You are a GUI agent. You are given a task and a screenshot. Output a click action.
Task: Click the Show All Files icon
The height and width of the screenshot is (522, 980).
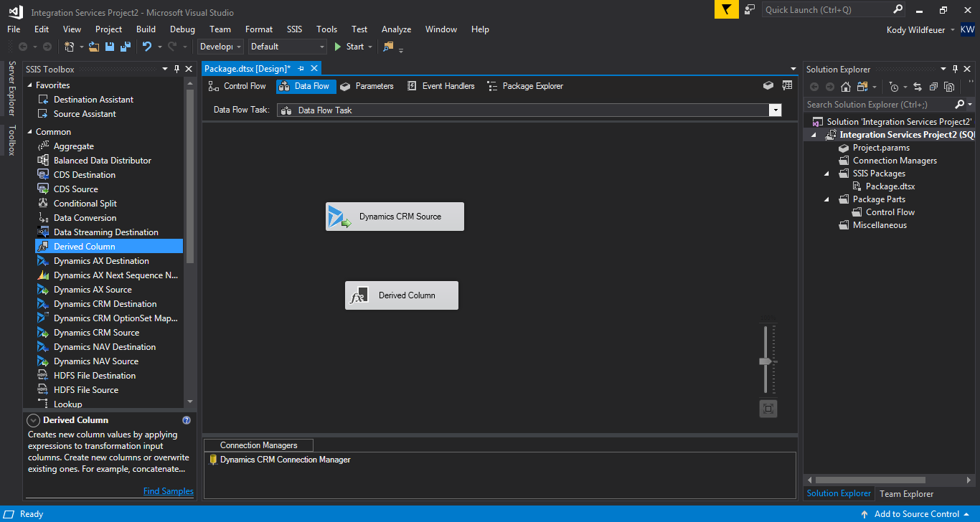tap(949, 87)
